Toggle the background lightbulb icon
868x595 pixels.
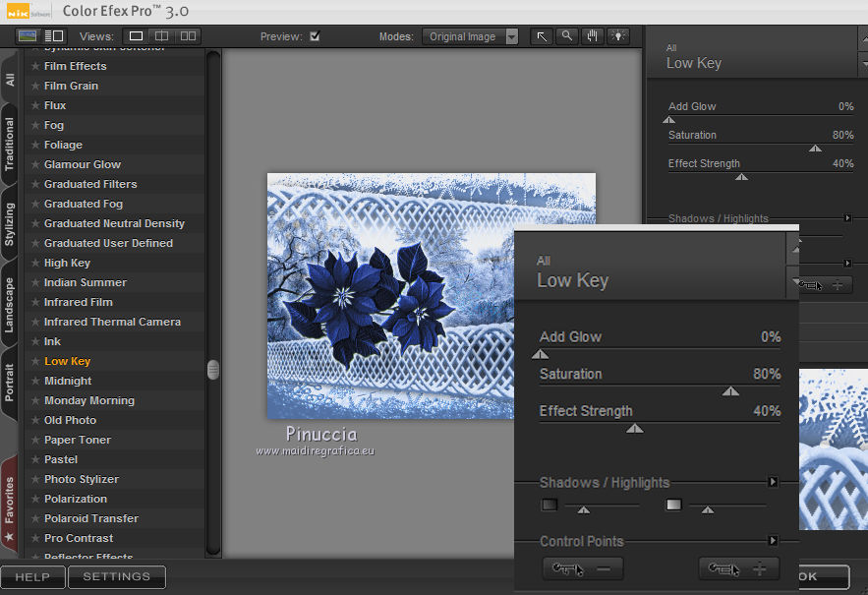click(617, 36)
